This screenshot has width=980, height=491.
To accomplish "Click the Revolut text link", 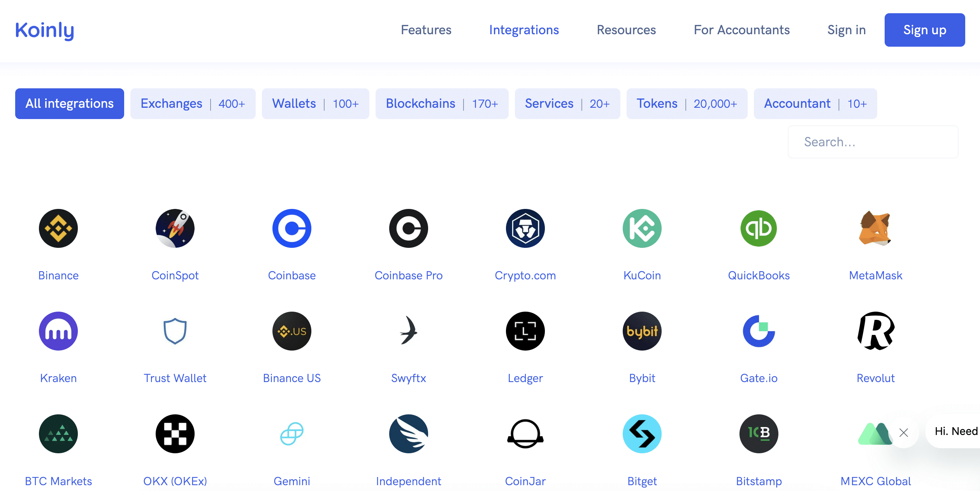I will pyautogui.click(x=876, y=378).
